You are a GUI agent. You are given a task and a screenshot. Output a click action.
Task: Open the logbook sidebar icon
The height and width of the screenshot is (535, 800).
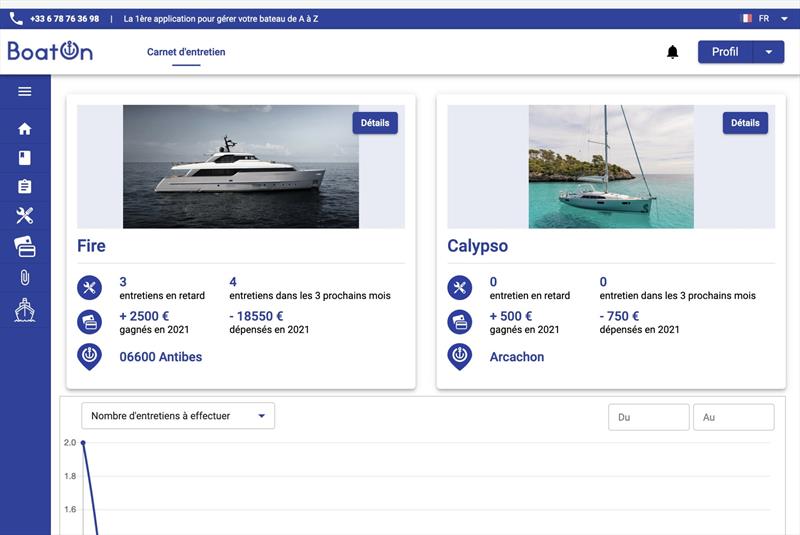(24, 158)
